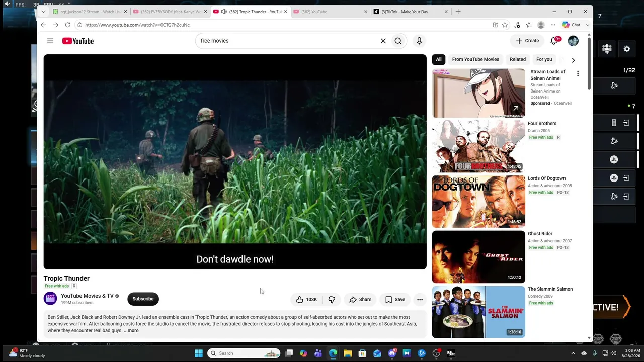
Task: Open the Ghost Rider title link
Action: (x=540, y=234)
